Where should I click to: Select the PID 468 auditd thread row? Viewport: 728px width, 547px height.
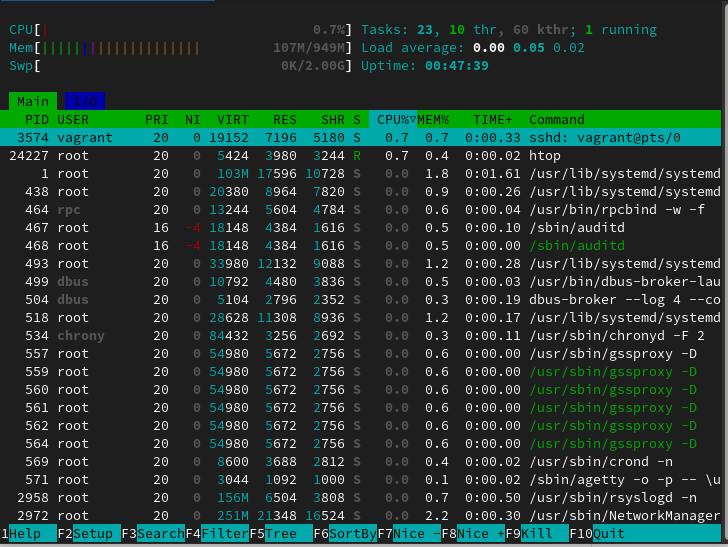360,246
